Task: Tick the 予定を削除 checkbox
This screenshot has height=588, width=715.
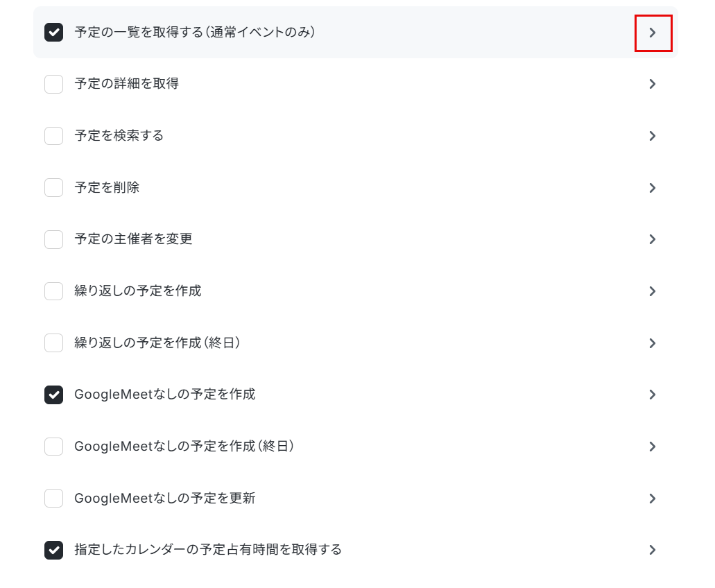Action: pos(54,188)
